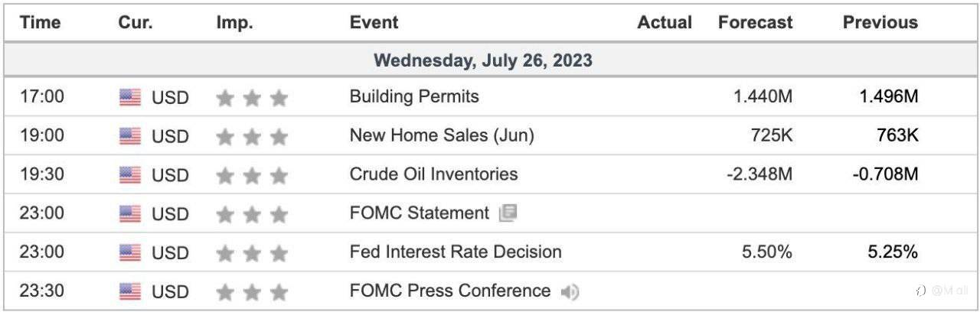Click the US flag in the Building Permits row
Screen dimensions: 980x312
(130, 97)
